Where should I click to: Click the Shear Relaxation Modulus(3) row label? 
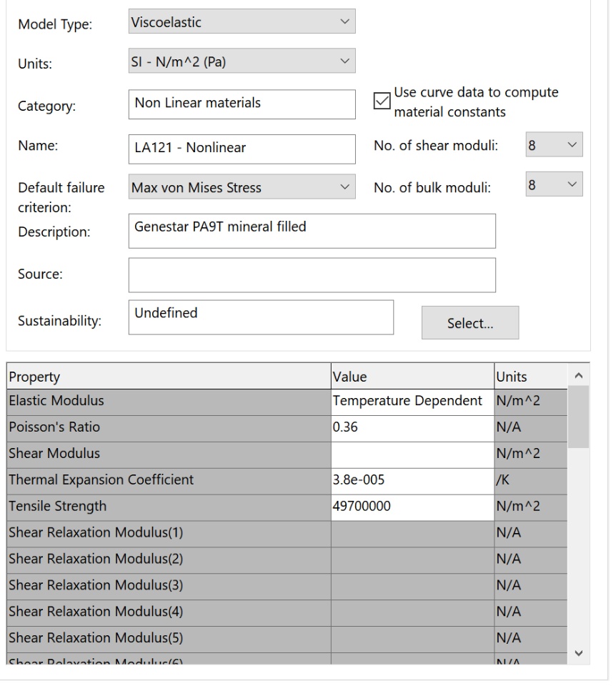[x=169, y=587]
